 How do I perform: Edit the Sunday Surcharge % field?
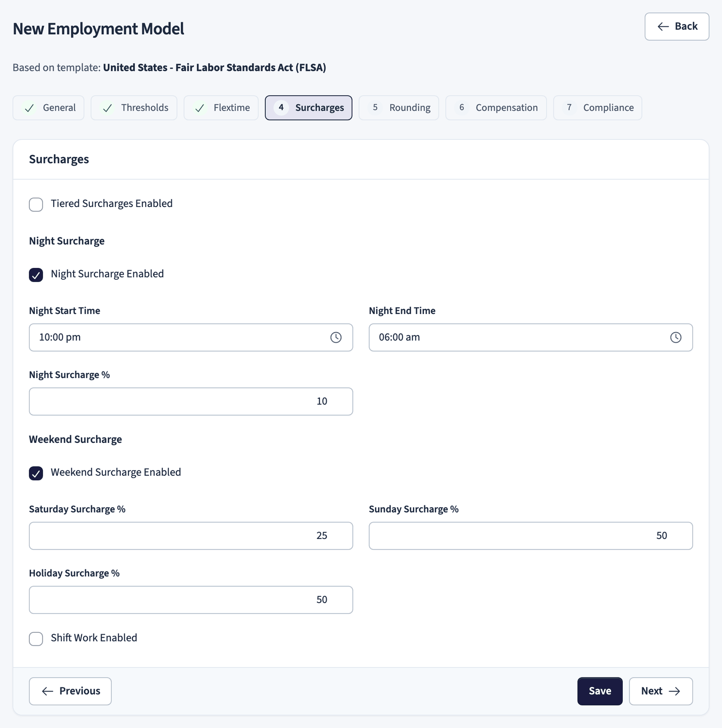pyautogui.click(x=531, y=536)
